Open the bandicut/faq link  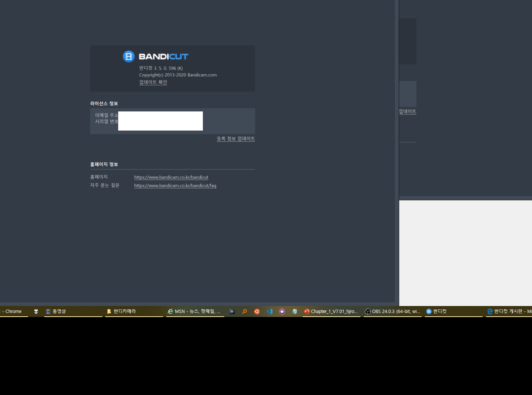175,186
